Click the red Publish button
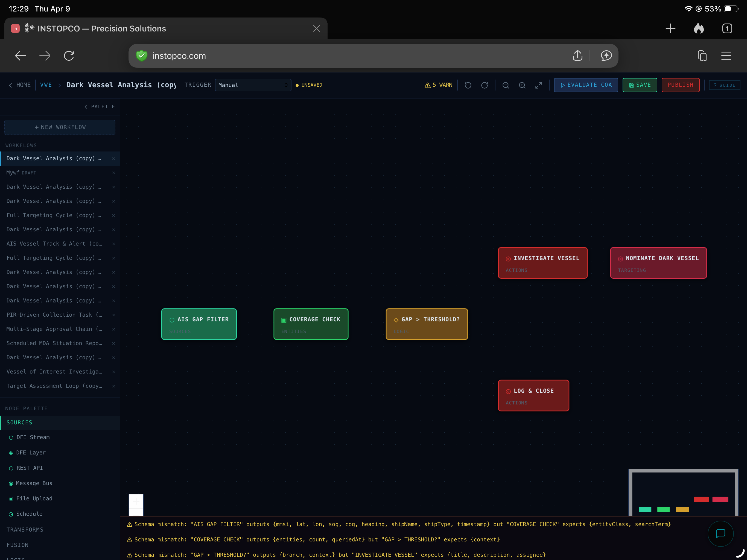 tap(680, 85)
